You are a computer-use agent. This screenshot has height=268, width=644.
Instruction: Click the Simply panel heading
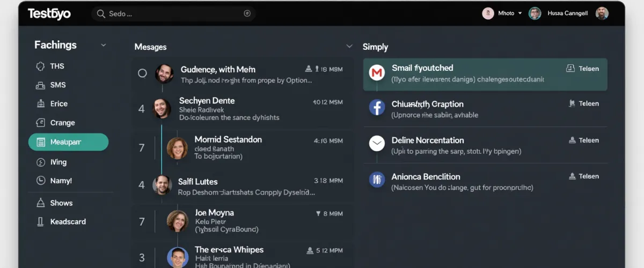pyautogui.click(x=375, y=47)
